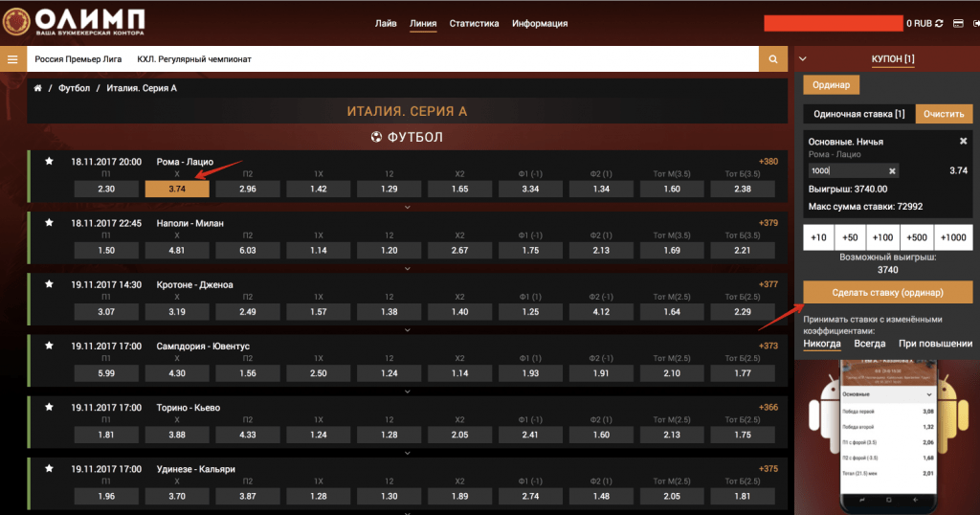Open the Статистика menu item

[474, 23]
